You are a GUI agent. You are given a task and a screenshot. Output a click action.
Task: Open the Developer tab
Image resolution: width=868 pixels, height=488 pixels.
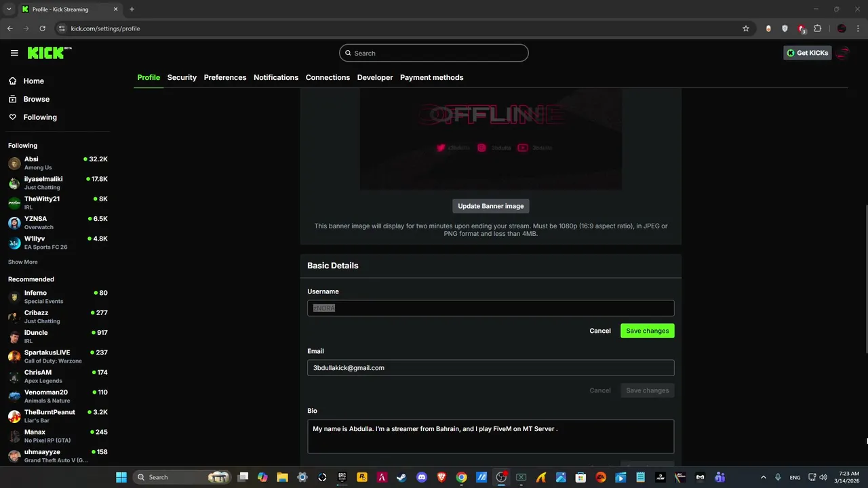(375, 77)
